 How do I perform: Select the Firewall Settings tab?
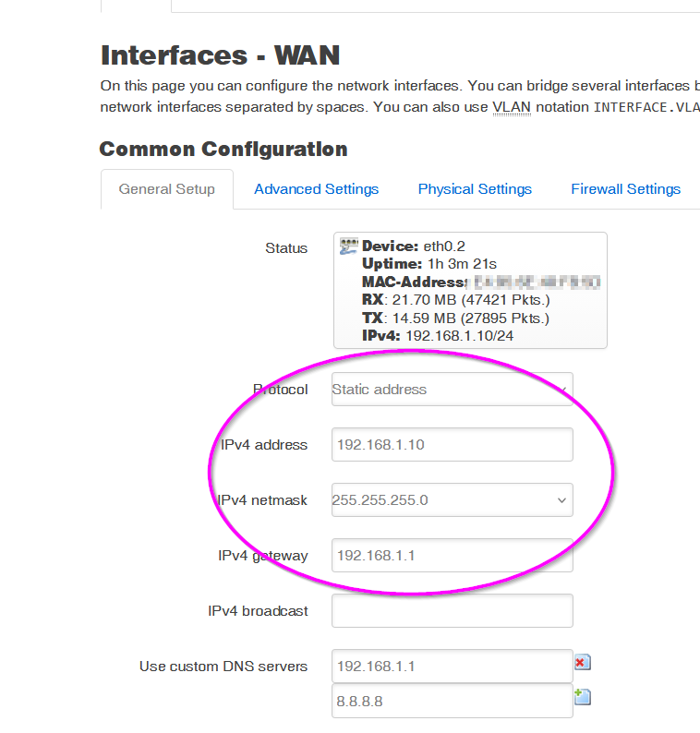(x=625, y=189)
